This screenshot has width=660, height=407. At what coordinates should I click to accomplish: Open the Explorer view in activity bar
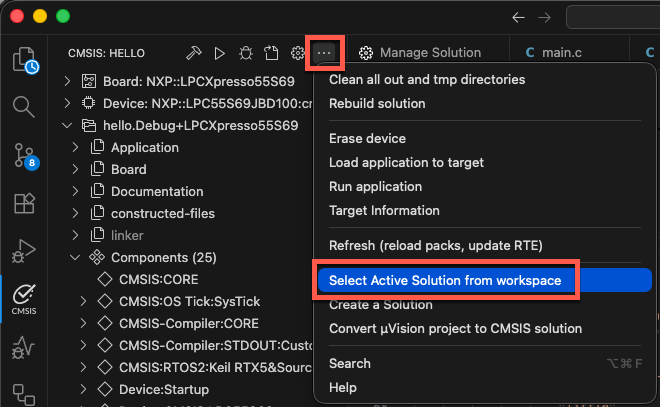tap(24, 61)
